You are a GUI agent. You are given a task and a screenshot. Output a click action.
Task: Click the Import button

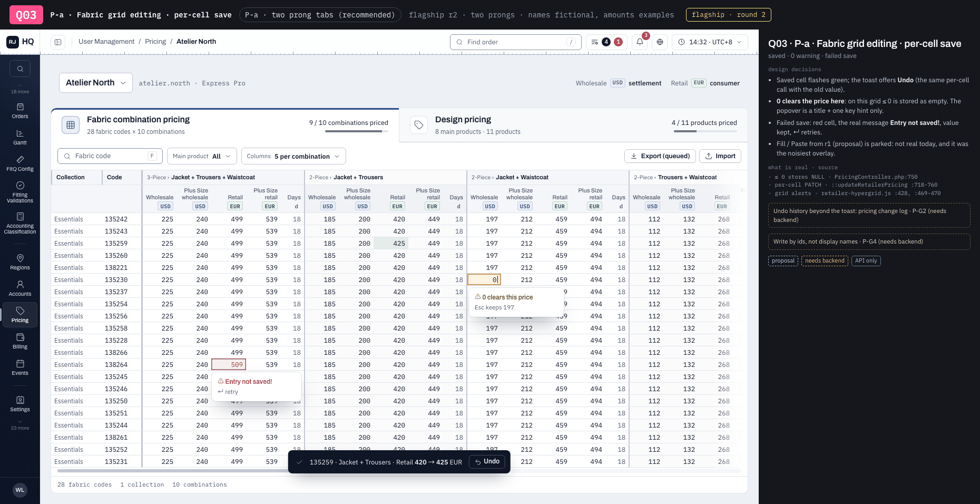point(720,156)
